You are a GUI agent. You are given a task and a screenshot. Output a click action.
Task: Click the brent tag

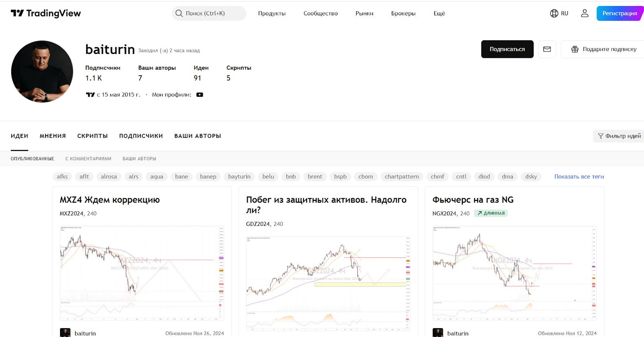click(x=315, y=176)
